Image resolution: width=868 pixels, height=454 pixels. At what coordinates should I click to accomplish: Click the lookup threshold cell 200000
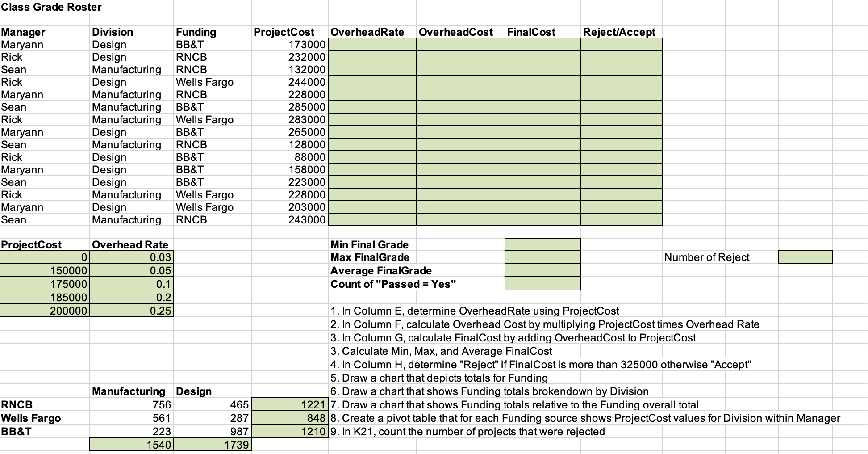(45, 311)
